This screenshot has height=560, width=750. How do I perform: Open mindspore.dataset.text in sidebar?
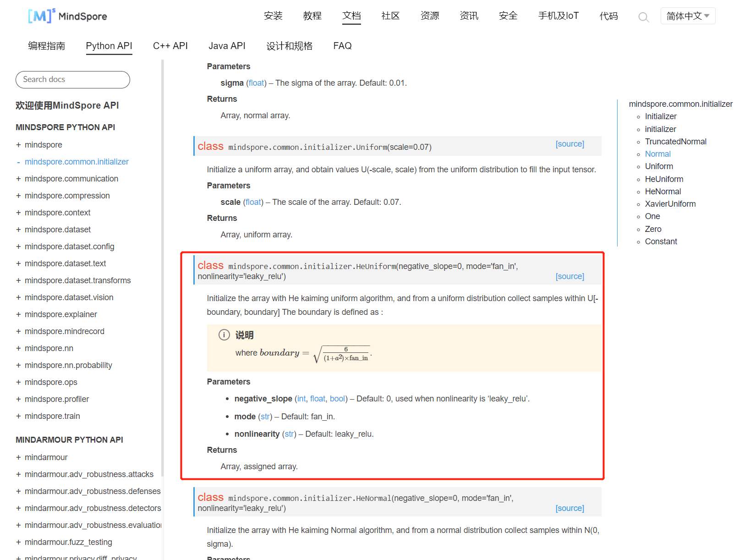[x=66, y=264]
